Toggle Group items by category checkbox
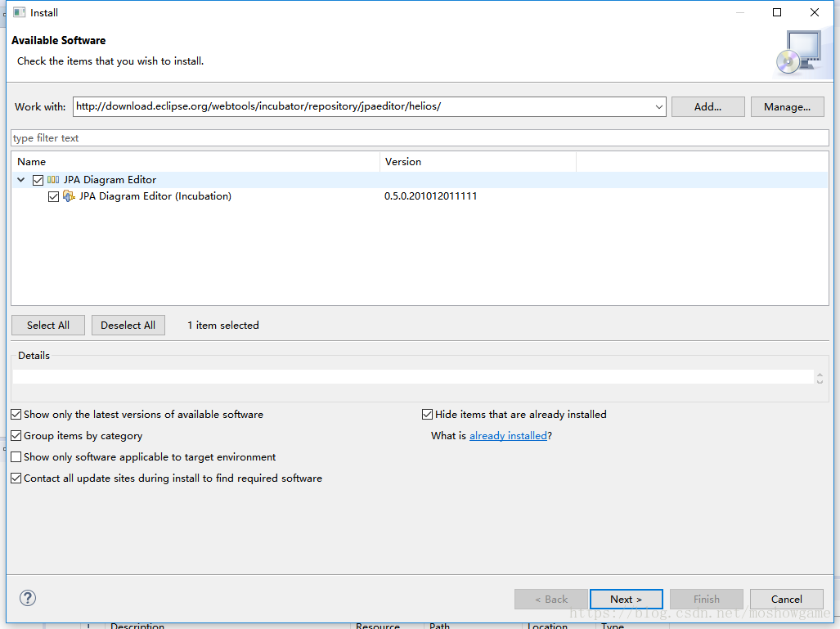Screen dimensions: 840x629 [x=16, y=436]
